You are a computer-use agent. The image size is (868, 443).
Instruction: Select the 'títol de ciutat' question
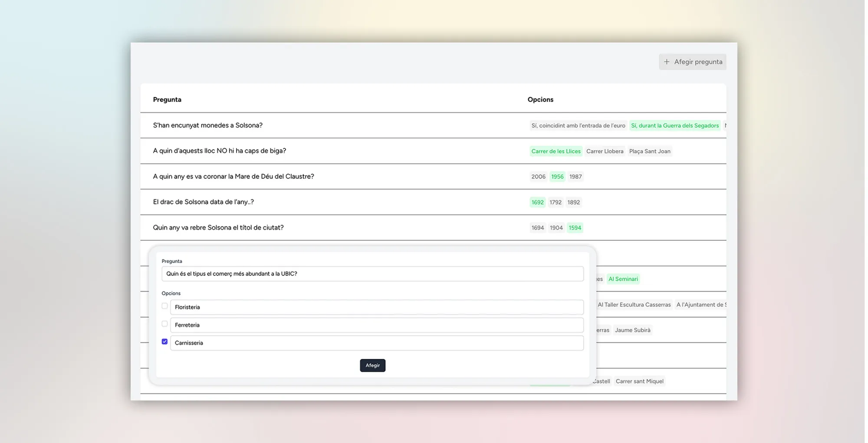tap(433, 228)
